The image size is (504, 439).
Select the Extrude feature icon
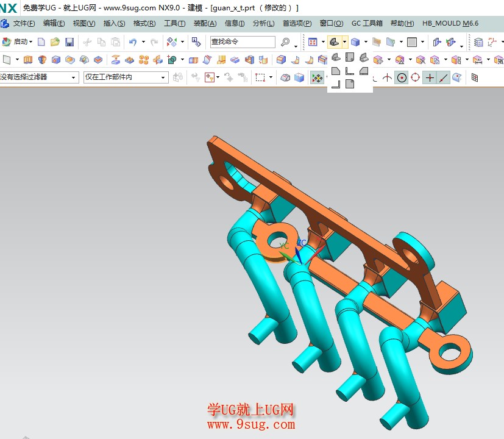tap(28, 60)
